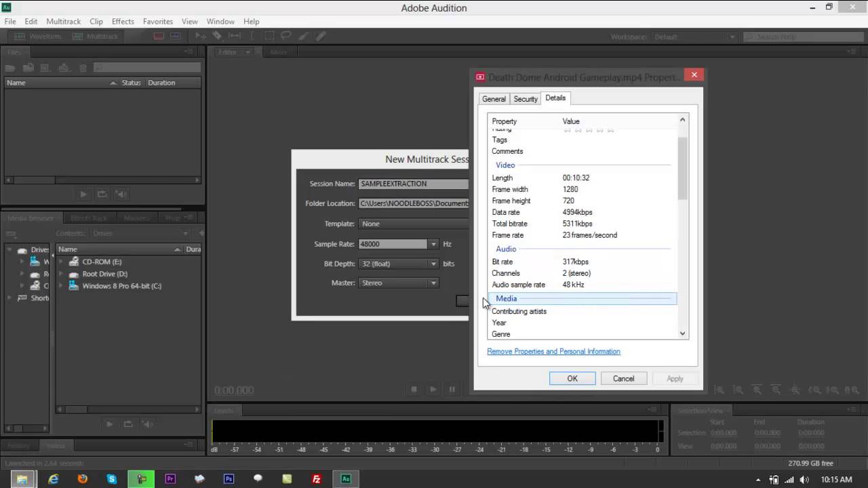Open the Favorites menu
Viewport: 868px width, 488px height.
(x=158, y=22)
